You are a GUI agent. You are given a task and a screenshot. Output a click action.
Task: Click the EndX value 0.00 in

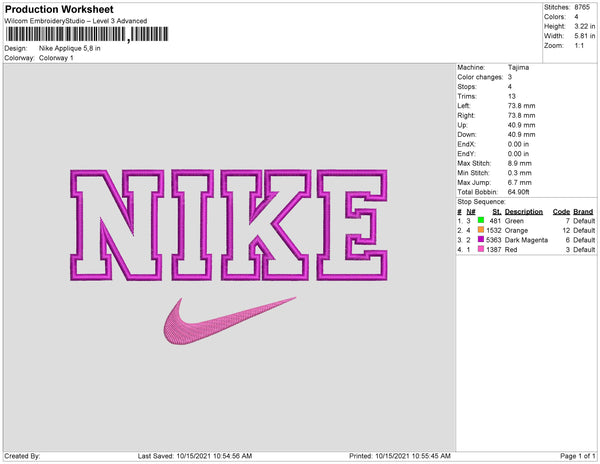pos(518,144)
